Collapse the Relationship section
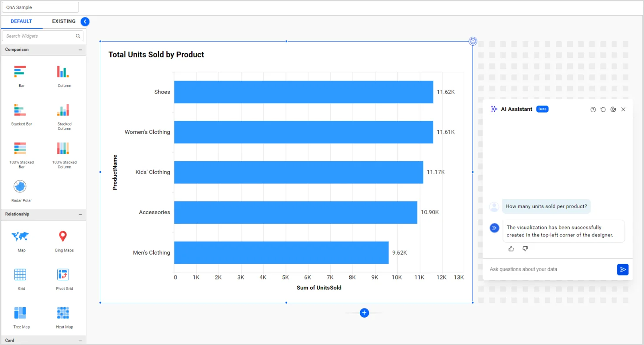 (x=80, y=215)
